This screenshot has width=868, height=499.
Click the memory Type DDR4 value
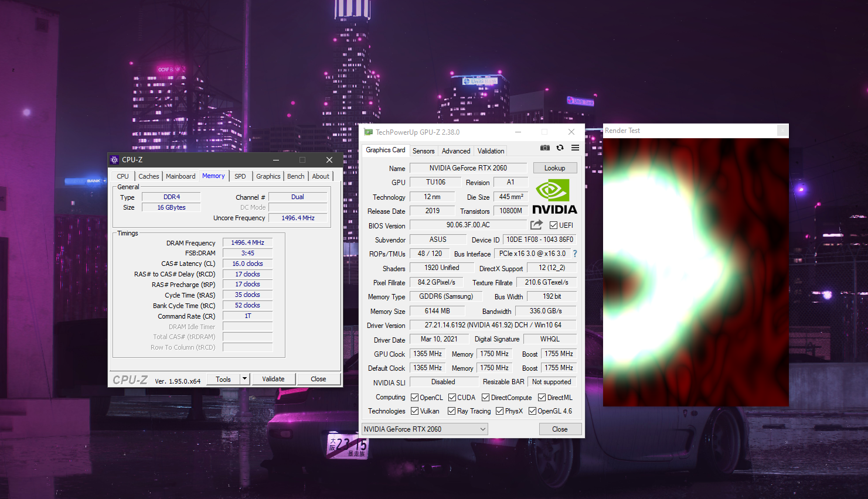coord(171,197)
